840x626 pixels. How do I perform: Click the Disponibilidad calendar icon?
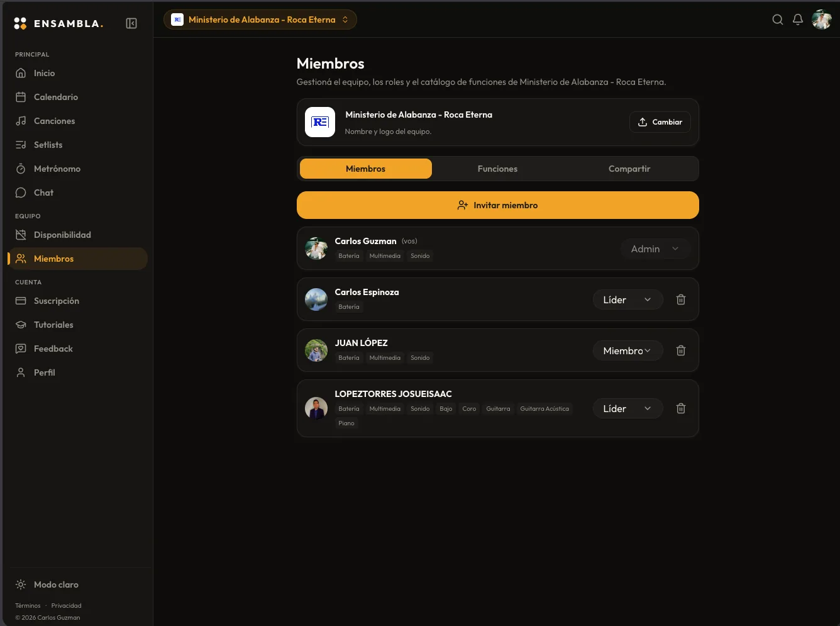coord(21,235)
